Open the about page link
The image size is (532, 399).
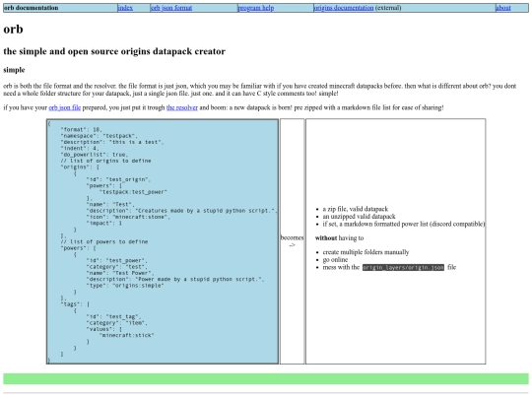coord(503,8)
